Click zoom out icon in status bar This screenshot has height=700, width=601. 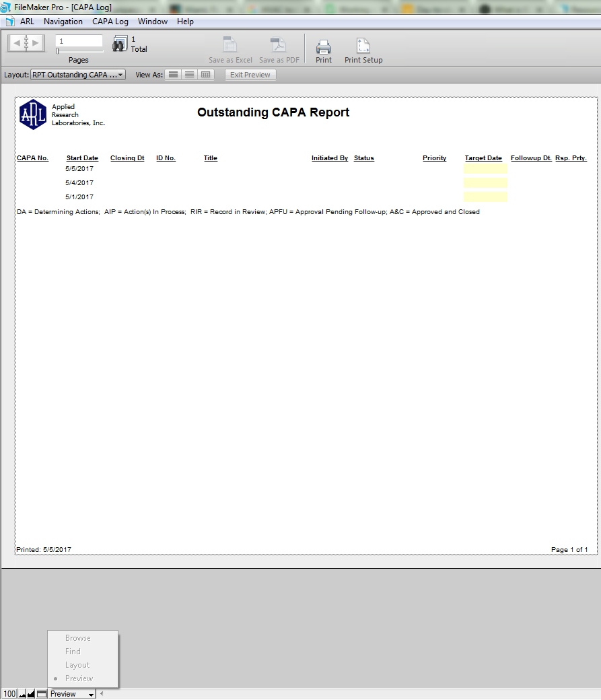coord(22,694)
